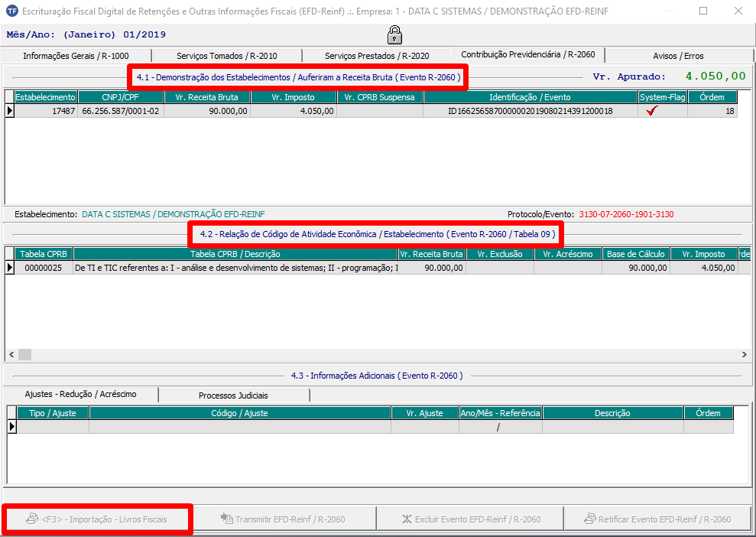
Task: Click the horizontal scrollbar thumb
Action: pos(24,355)
